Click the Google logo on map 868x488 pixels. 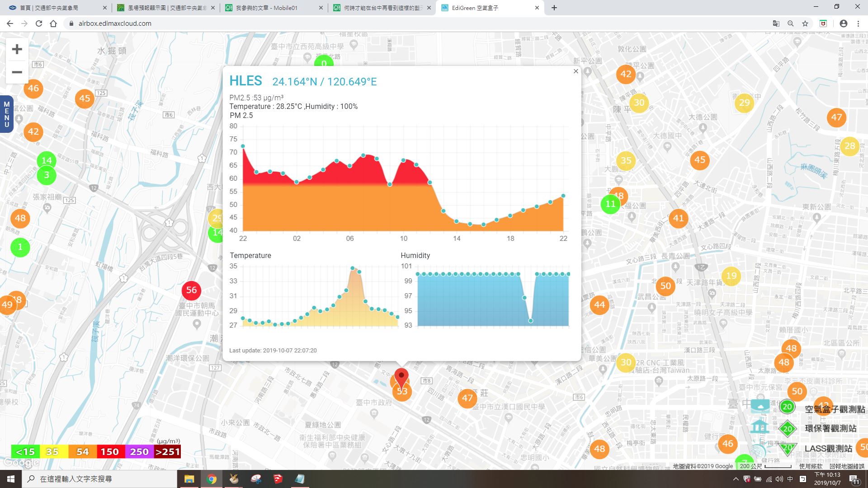[x=20, y=463]
